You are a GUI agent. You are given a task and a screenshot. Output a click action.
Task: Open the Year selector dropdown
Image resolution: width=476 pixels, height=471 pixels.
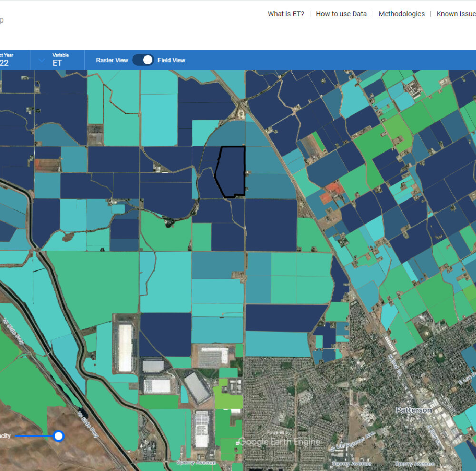tap(5, 63)
